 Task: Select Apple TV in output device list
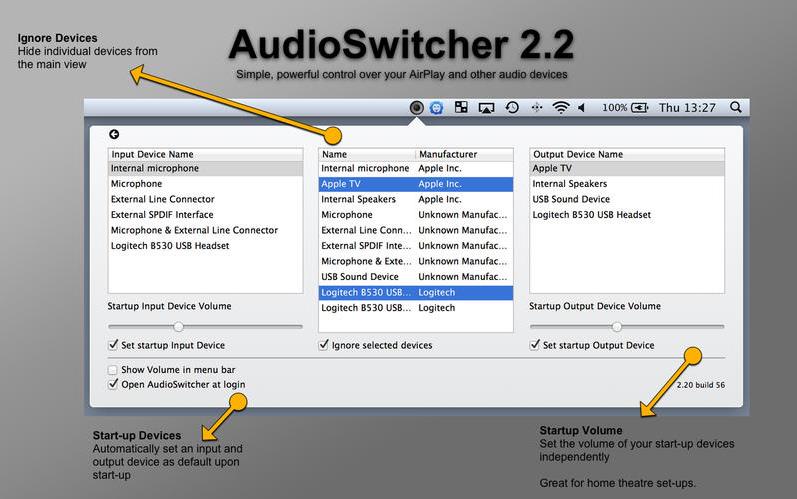[x=627, y=168]
